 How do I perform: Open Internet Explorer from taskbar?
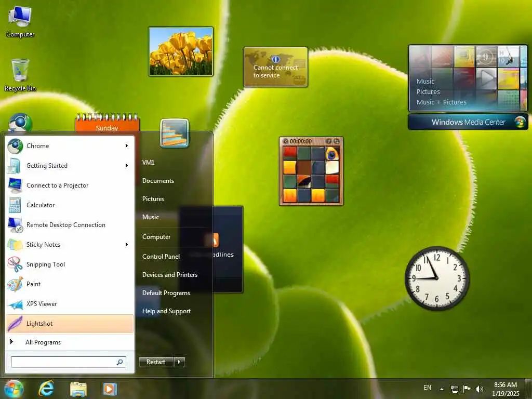46,389
